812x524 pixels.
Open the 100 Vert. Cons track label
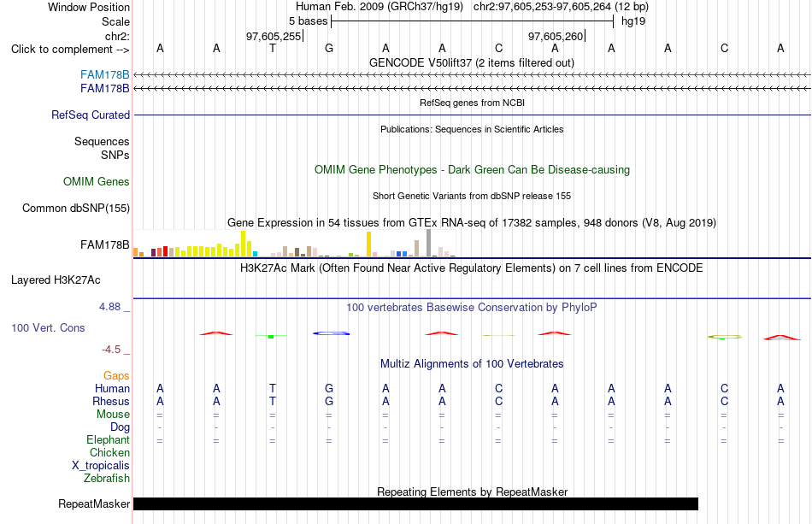pyautogui.click(x=48, y=327)
